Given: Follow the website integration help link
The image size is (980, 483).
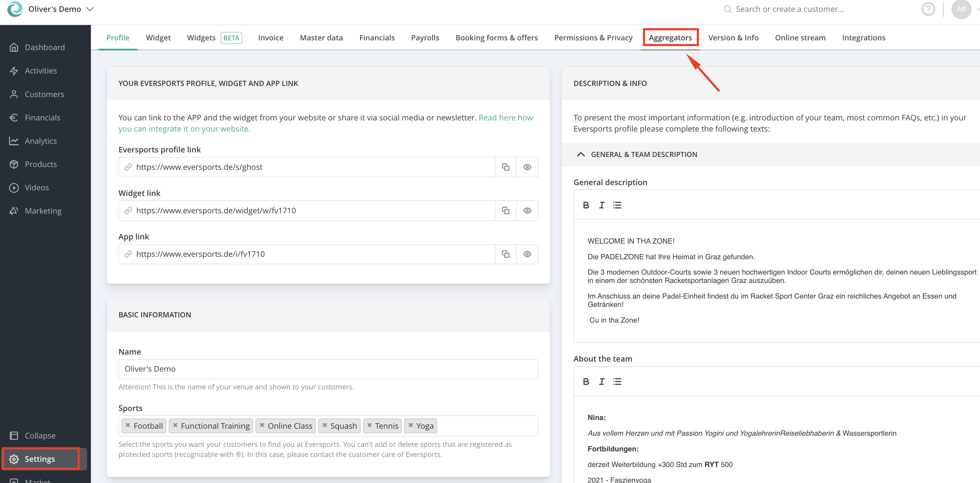Looking at the screenshot, I should pyautogui.click(x=325, y=123).
